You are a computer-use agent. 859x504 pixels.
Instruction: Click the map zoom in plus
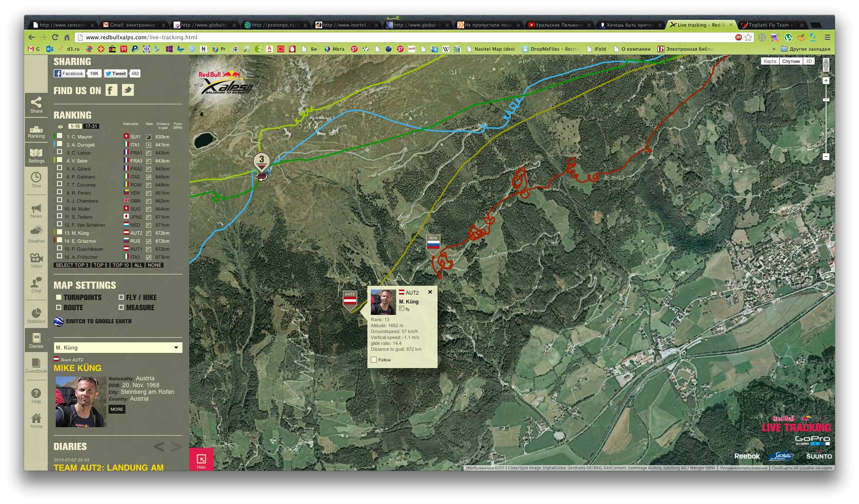[826, 81]
